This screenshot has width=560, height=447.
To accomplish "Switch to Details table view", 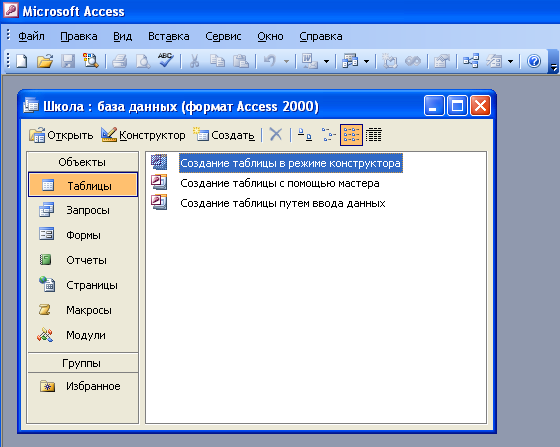I will (374, 135).
